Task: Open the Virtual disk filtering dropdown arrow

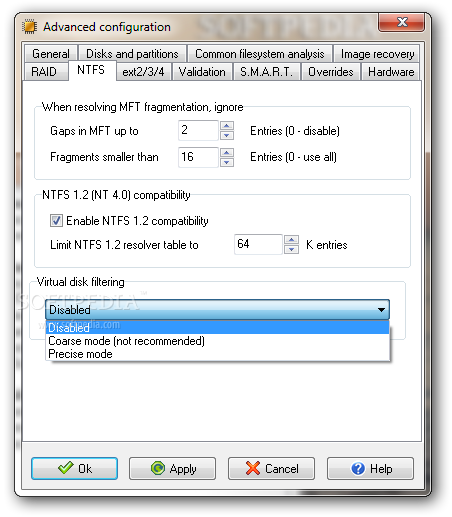Action: [x=381, y=310]
